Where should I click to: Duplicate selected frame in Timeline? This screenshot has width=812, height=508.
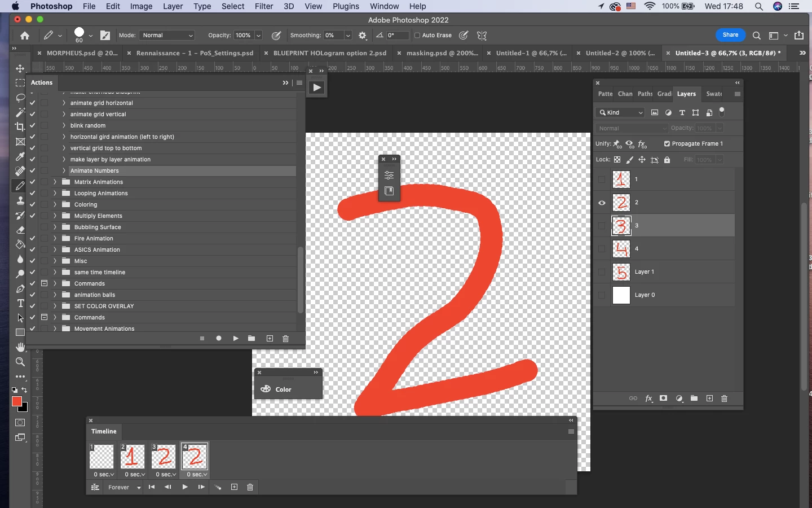(235, 487)
